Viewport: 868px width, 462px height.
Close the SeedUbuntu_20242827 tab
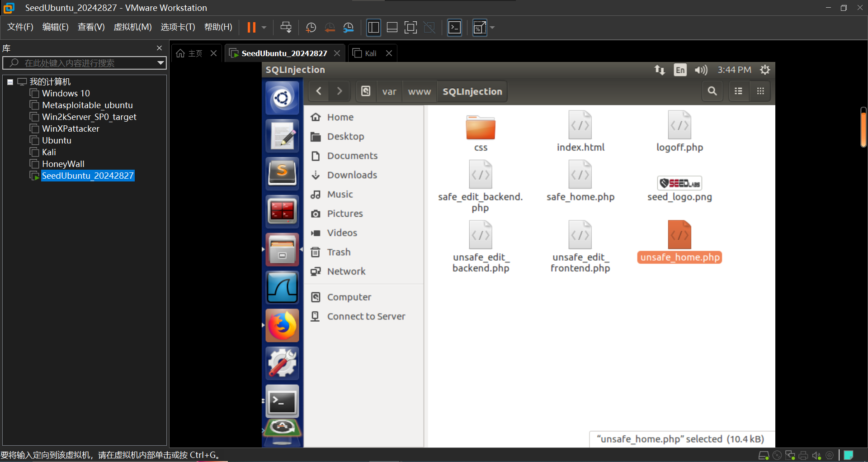337,53
